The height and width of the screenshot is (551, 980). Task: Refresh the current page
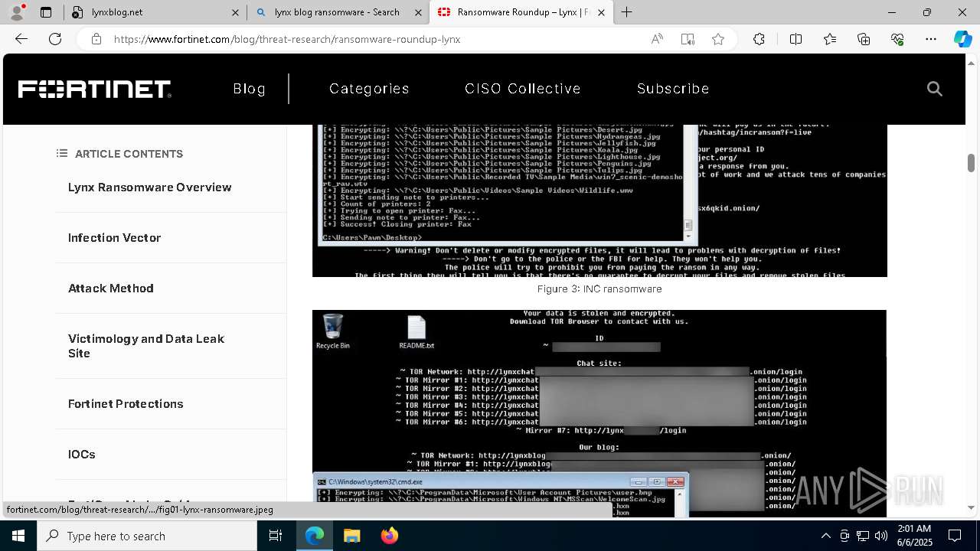click(55, 39)
